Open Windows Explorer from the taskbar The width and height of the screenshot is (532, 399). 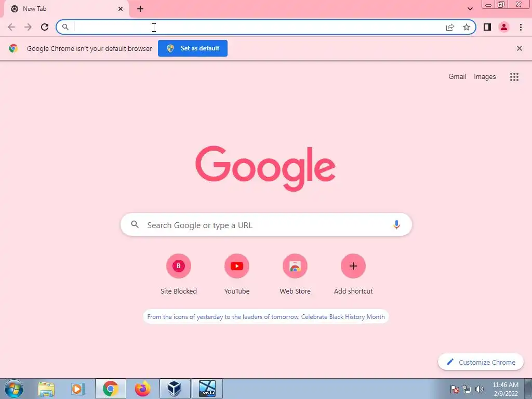tap(46, 389)
